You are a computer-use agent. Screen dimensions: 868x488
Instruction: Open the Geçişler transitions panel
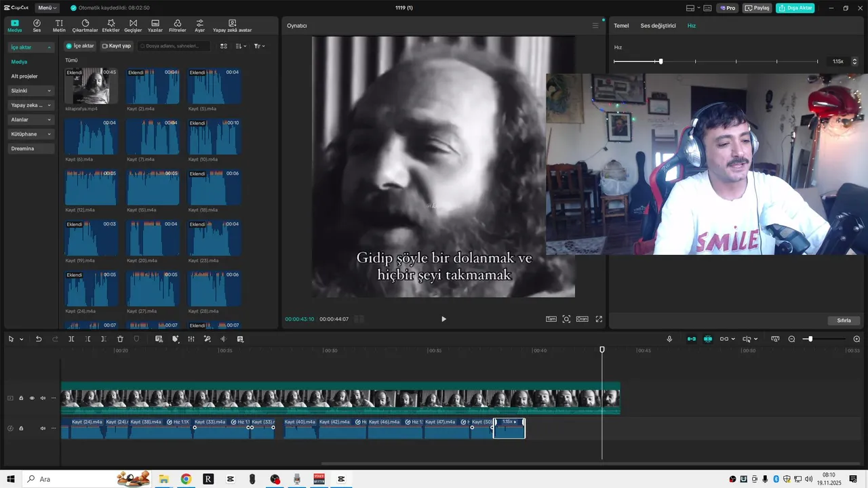pyautogui.click(x=133, y=26)
